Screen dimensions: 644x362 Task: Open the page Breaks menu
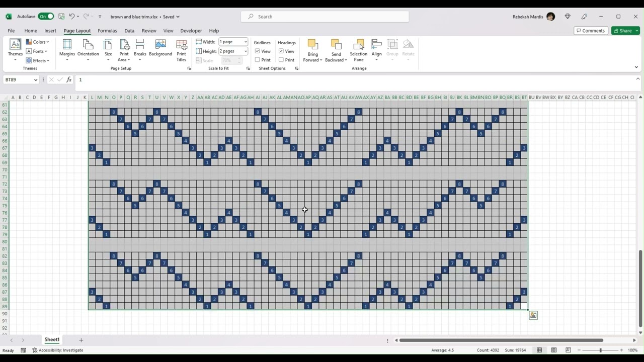(140, 50)
